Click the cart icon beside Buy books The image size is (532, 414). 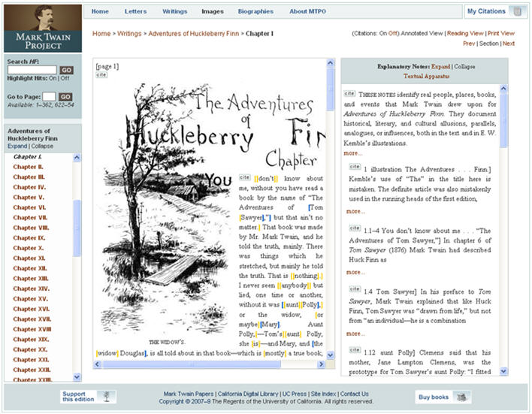[461, 397]
